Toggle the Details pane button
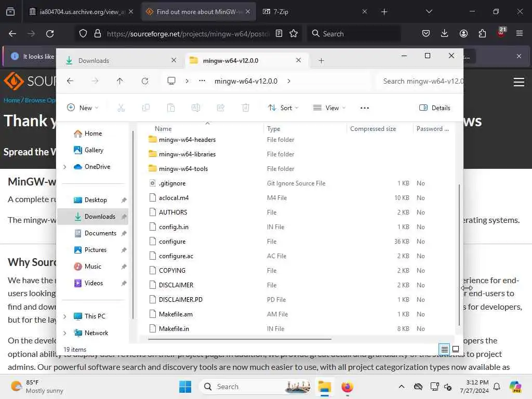The width and height of the screenshot is (532, 399). pos(435,108)
